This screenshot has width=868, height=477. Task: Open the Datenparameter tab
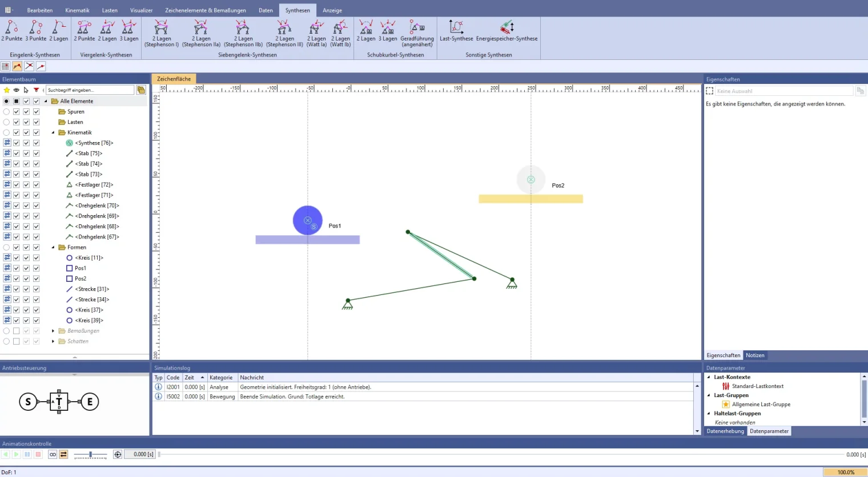769,431
